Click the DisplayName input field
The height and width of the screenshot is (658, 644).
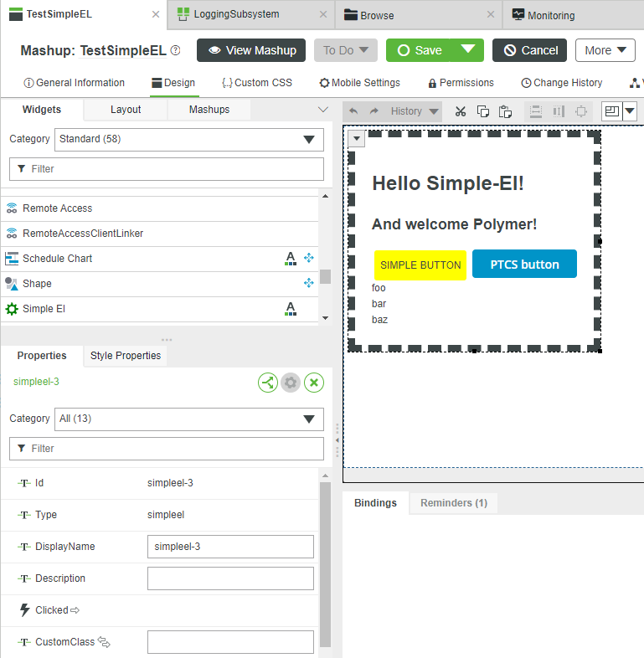click(230, 547)
